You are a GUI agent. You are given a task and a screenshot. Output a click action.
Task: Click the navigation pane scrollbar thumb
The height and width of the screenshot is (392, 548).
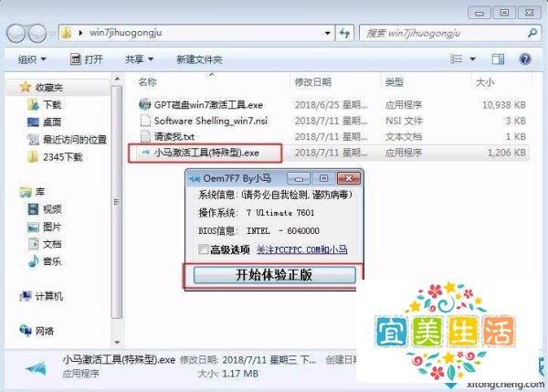(117, 202)
